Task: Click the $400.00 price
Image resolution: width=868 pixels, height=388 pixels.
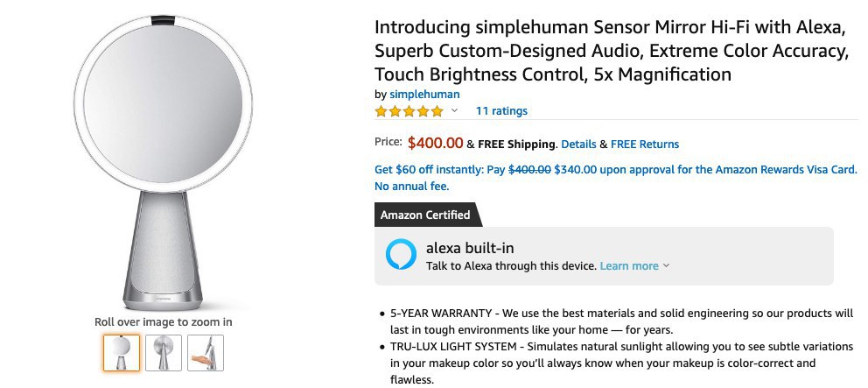Action: (x=435, y=143)
